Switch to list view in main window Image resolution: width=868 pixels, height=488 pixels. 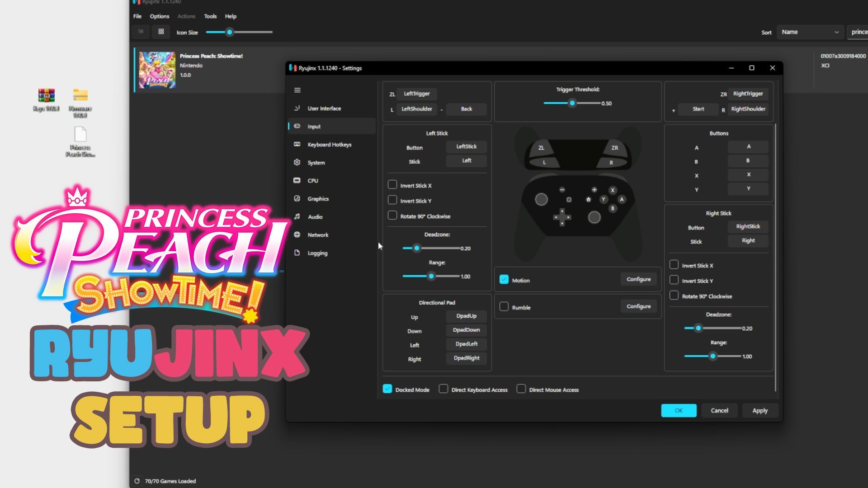pos(141,32)
